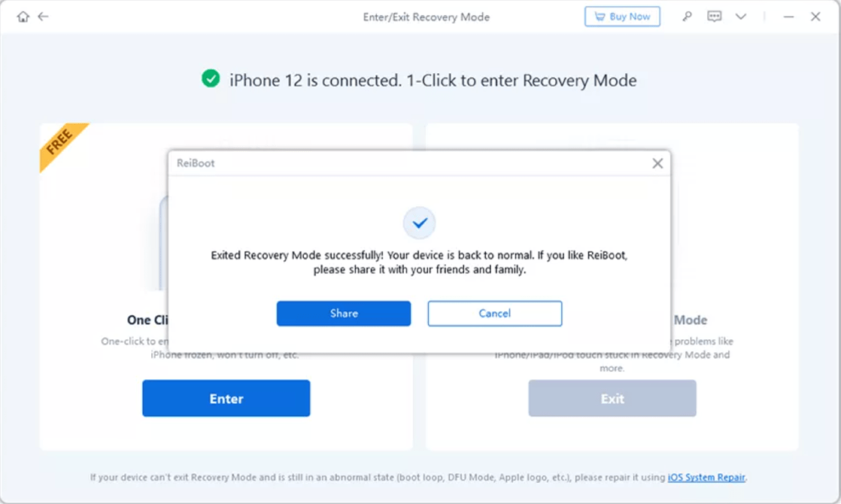Click the ReiBoot dialog title text
The height and width of the screenshot is (504, 841).
pyautogui.click(x=195, y=163)
